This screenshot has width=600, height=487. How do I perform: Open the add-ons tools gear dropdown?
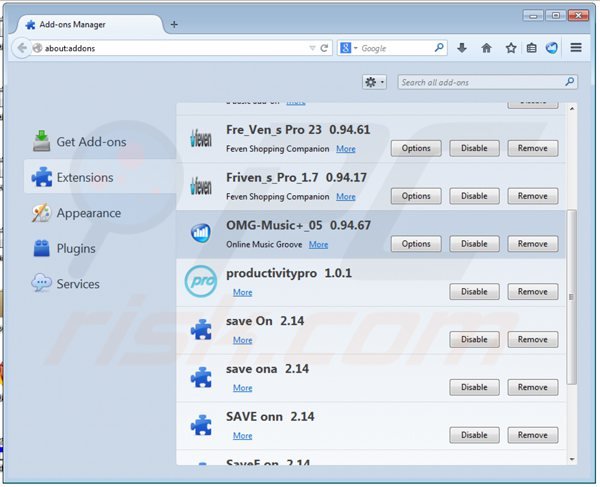[x=375, y=82]
